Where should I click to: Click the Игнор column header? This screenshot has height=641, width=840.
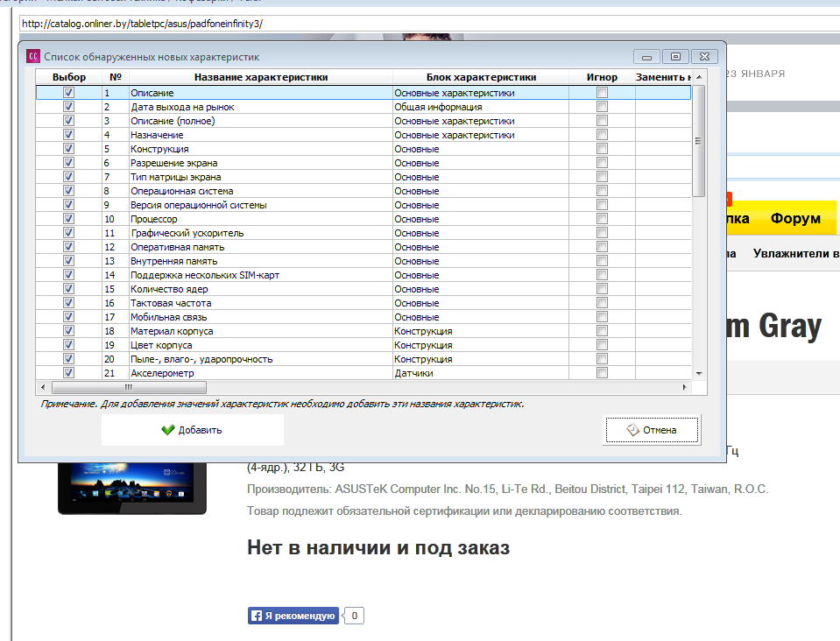click(602, 77)
